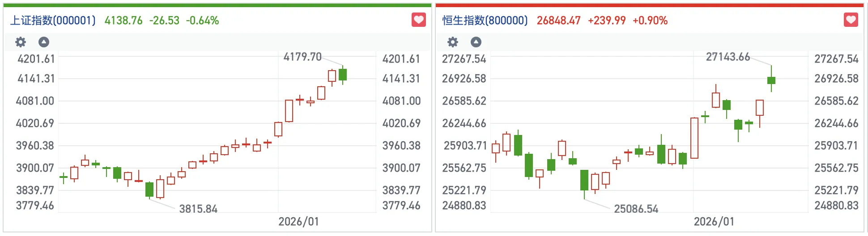This screenshot has height=236, width=868.
Task: Collapse the 上证指数 chart with the up-arrow button
Action: click(44, 42)
